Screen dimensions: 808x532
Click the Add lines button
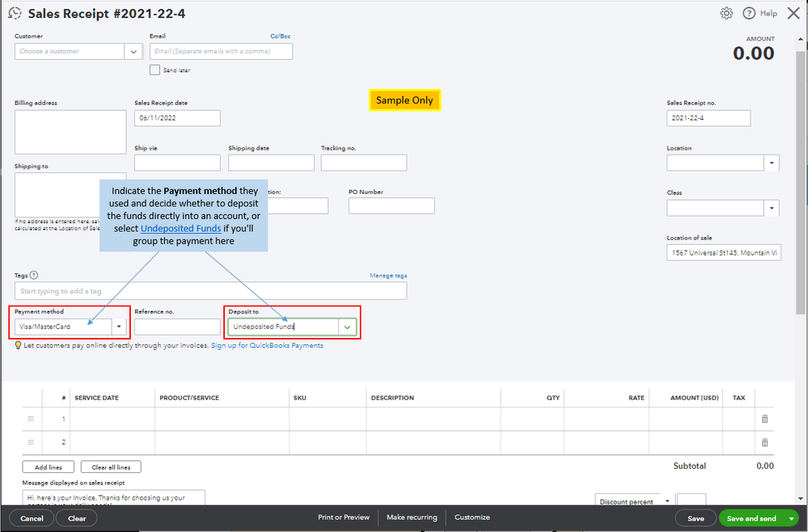click(49, 467)
